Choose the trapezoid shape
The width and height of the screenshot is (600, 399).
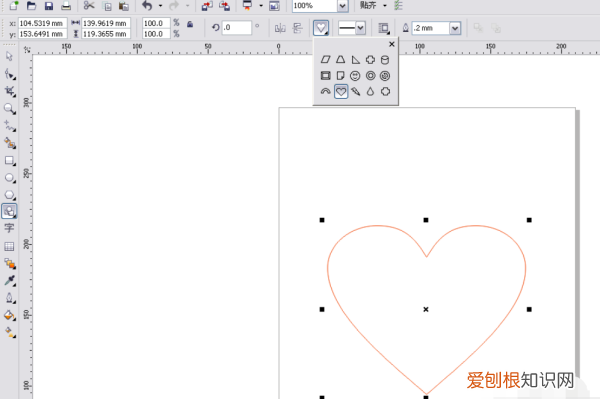pos(341,60)
